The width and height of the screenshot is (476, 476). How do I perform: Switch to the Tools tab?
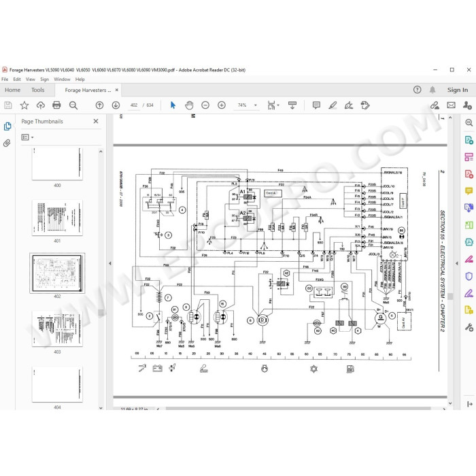[37, 90]
